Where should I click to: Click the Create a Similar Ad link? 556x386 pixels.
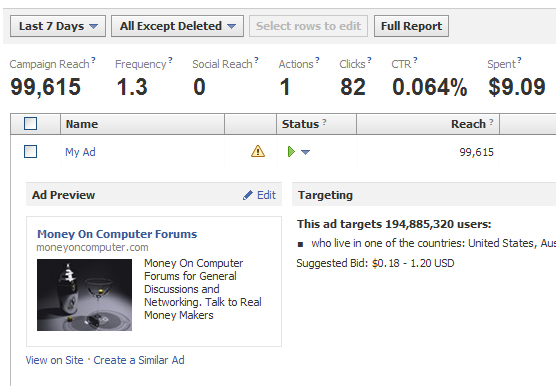click(139, 360)
